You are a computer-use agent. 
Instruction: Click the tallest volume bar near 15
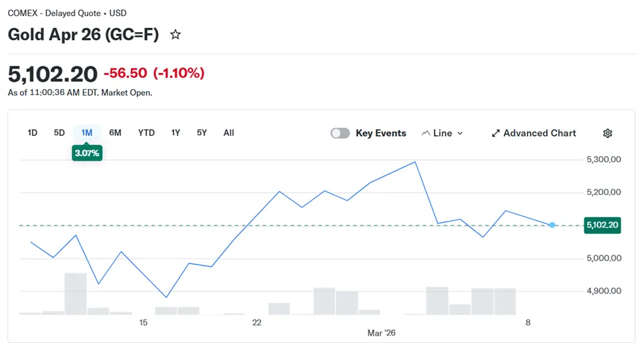point(76,293)
